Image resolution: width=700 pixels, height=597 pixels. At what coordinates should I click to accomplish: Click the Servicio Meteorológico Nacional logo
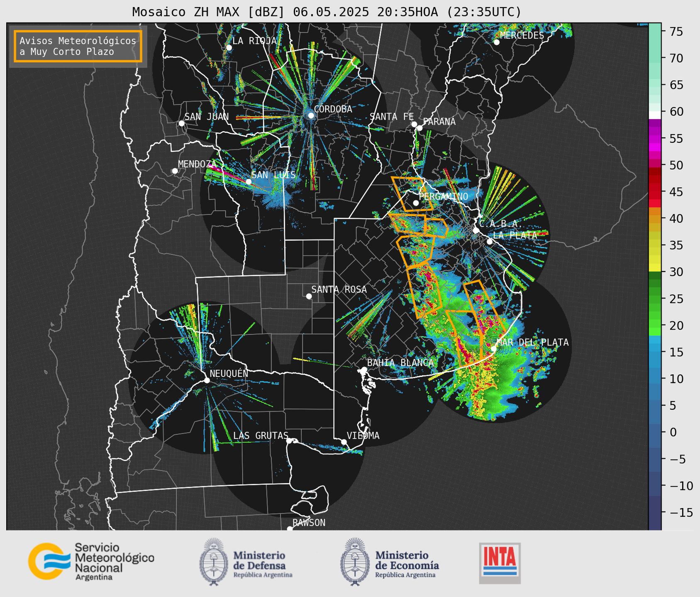(91, 561)
